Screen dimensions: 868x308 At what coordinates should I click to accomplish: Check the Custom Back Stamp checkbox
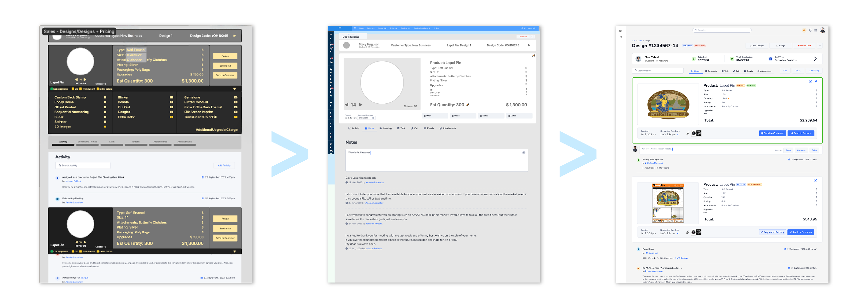click(105, 98)
